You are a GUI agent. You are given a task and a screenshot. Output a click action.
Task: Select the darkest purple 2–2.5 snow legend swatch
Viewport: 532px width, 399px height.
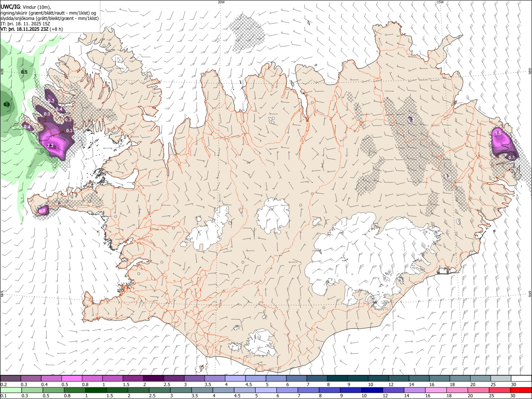[153, 379]
